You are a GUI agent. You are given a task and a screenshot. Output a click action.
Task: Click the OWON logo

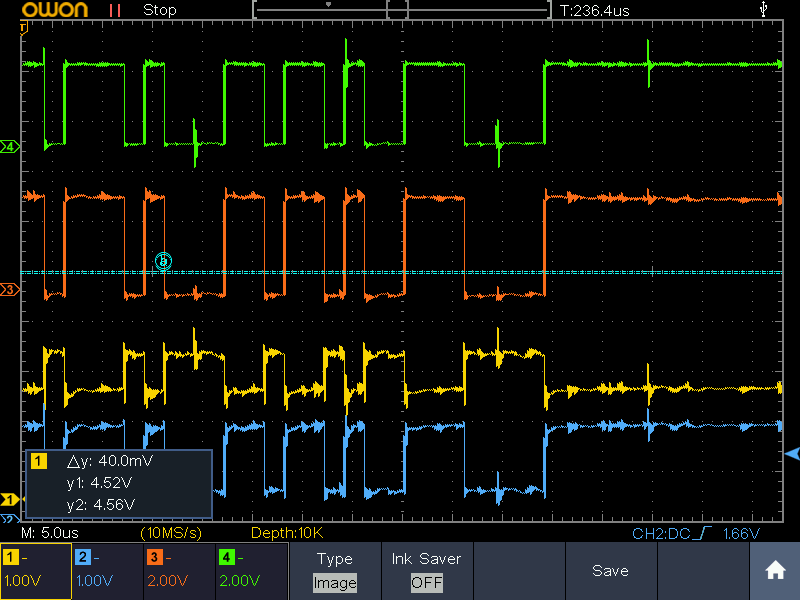pos(55,10)
